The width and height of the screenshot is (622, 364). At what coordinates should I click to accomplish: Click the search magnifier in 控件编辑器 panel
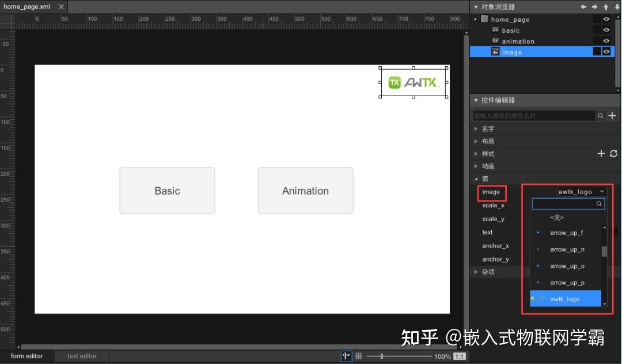click(x=600, y=115)
